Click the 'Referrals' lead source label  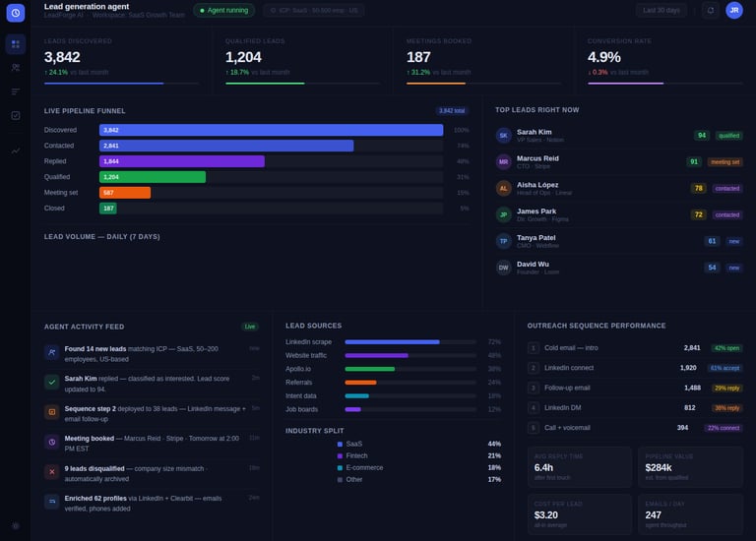(x=298, y=383)
